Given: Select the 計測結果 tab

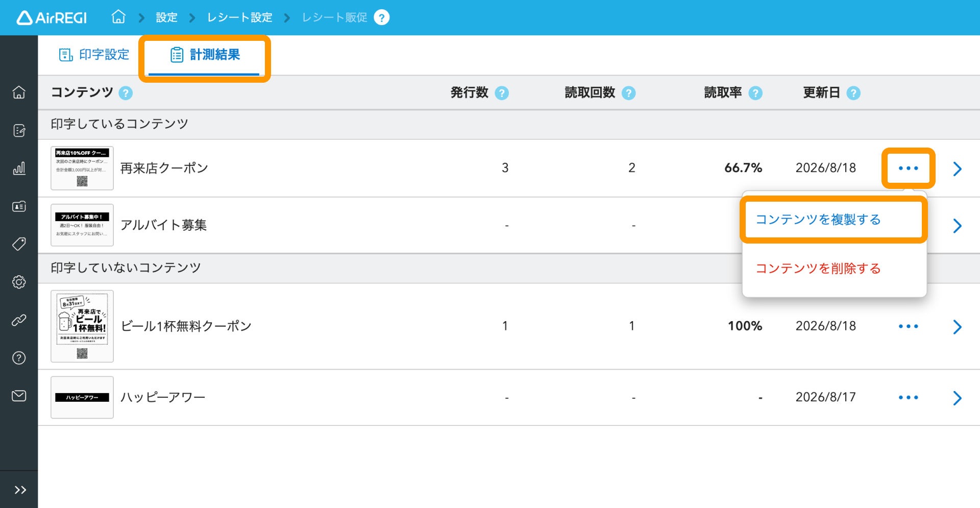Looking at the screenshot, I should 205,55.
